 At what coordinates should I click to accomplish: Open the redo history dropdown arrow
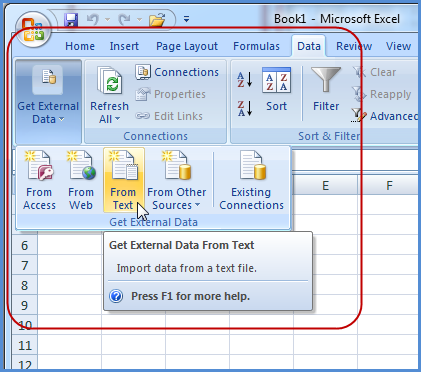point(139,20)
